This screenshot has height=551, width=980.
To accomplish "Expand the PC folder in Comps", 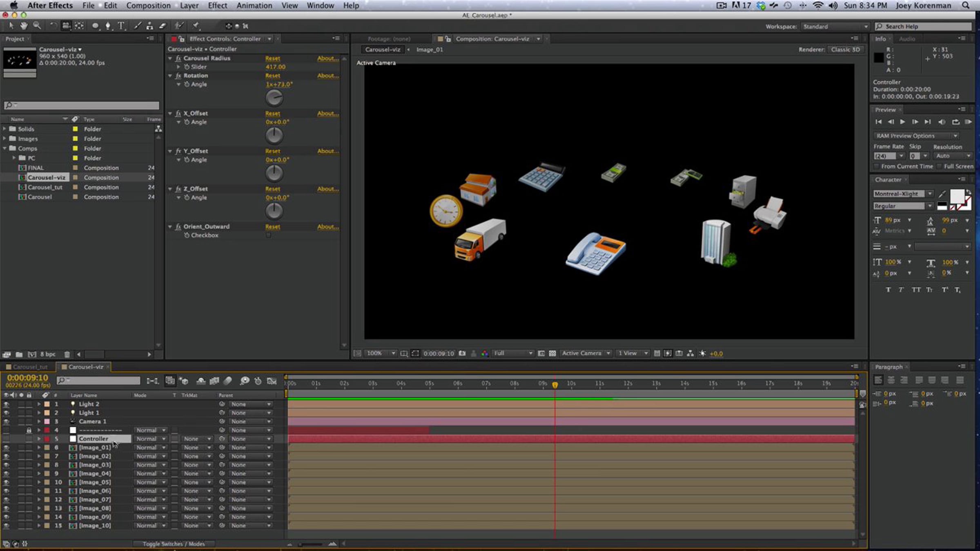I will (x=14, y=158).
